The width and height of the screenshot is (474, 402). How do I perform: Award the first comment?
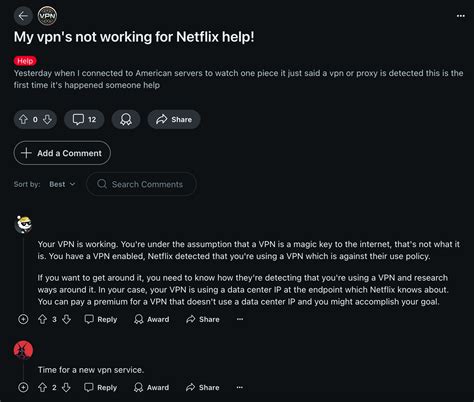pos(151,319)
